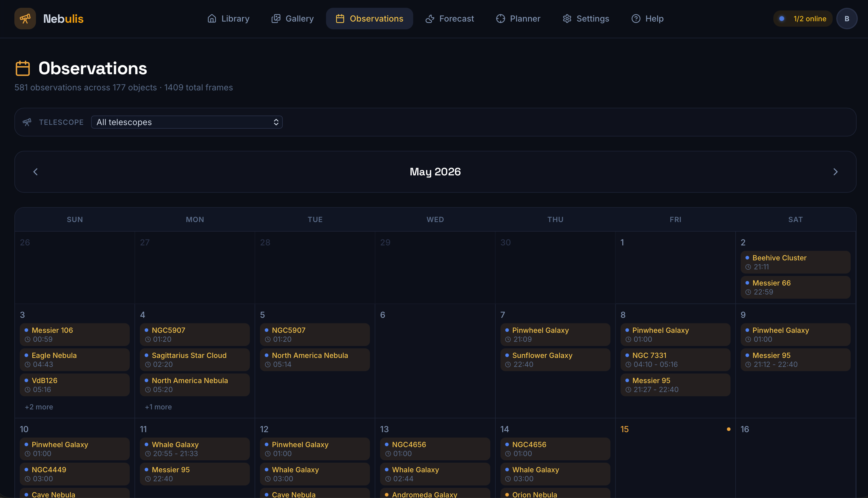Open the Planner tab

click(x=518, y=19)
